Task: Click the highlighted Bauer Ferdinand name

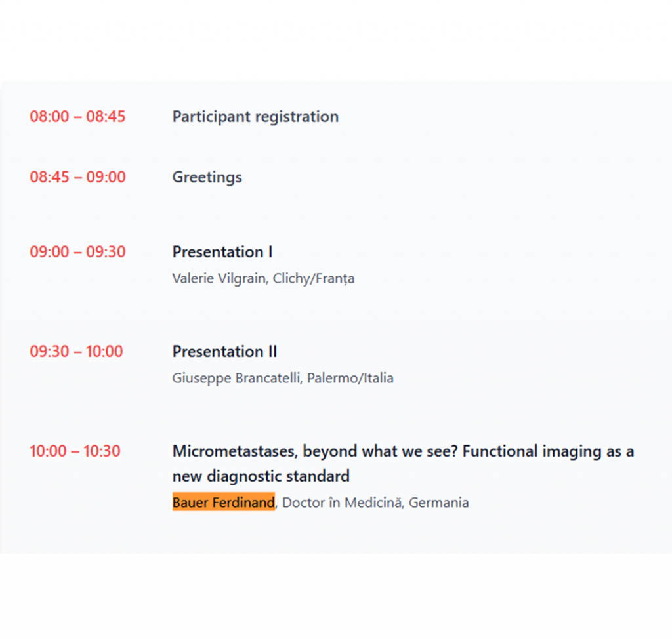Action: (x=223, y=503)
